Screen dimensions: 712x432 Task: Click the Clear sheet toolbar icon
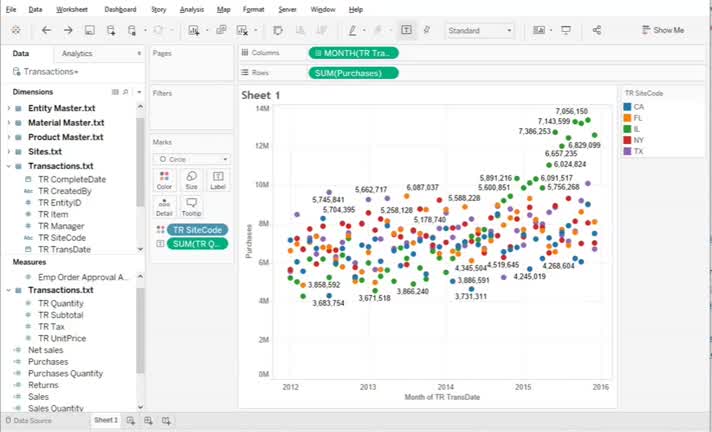point(242,30)
